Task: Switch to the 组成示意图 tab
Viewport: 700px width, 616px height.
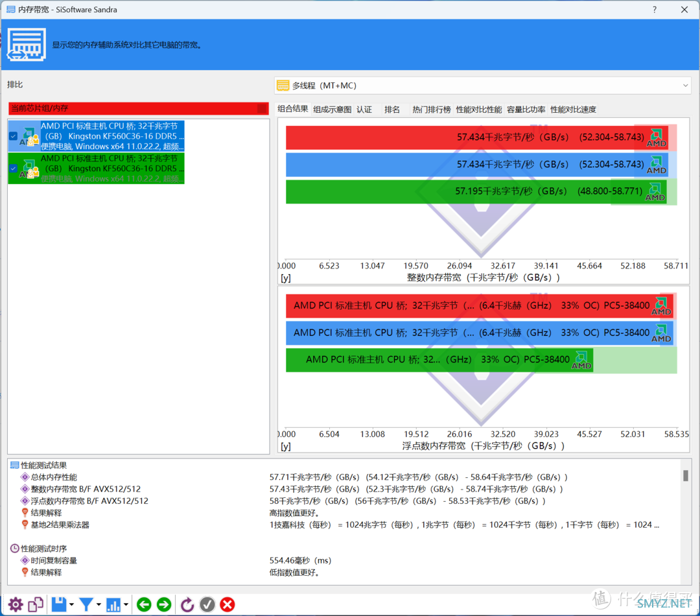Action: pos(332,110)
